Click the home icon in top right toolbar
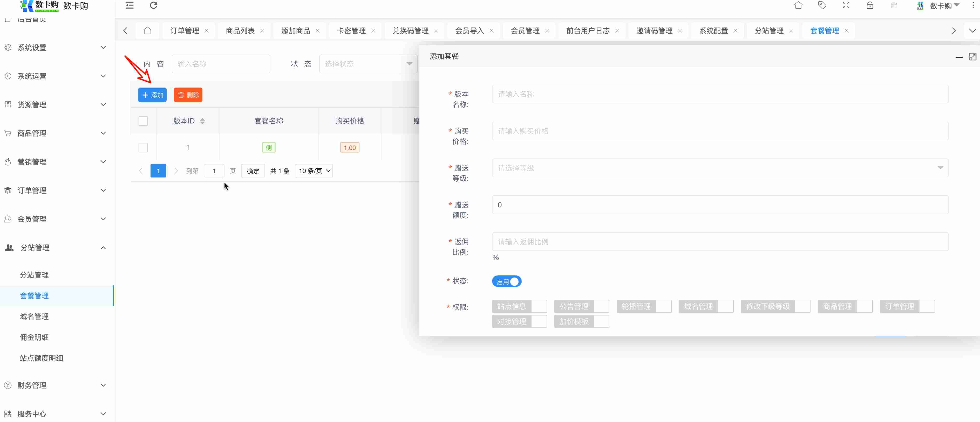Screen dimensions: 980x422 pyautogui.click(x=798, y=5)
